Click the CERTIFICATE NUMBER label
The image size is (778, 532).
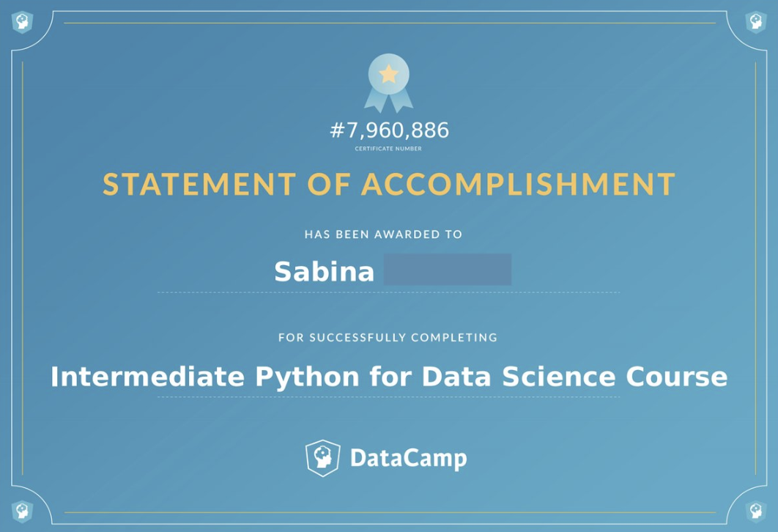[x=388, y=148]
